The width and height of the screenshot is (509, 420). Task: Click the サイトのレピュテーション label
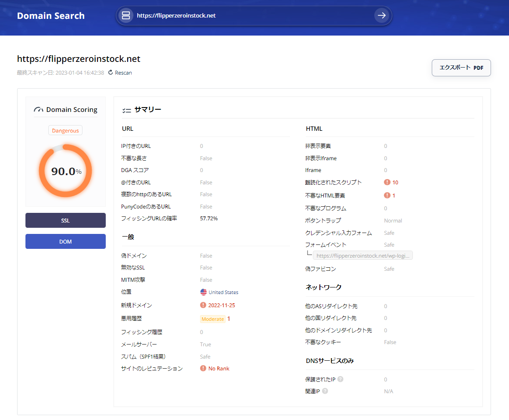coord(152,368)
